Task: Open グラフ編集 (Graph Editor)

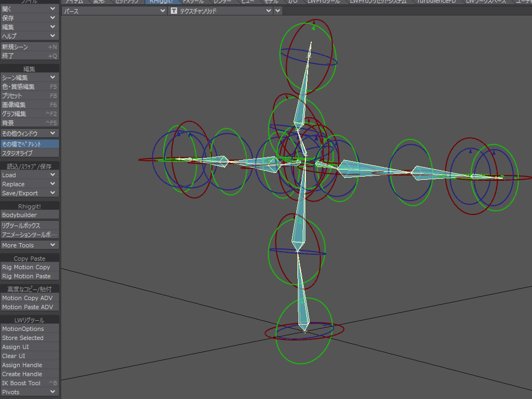Action: coord(29,114)
